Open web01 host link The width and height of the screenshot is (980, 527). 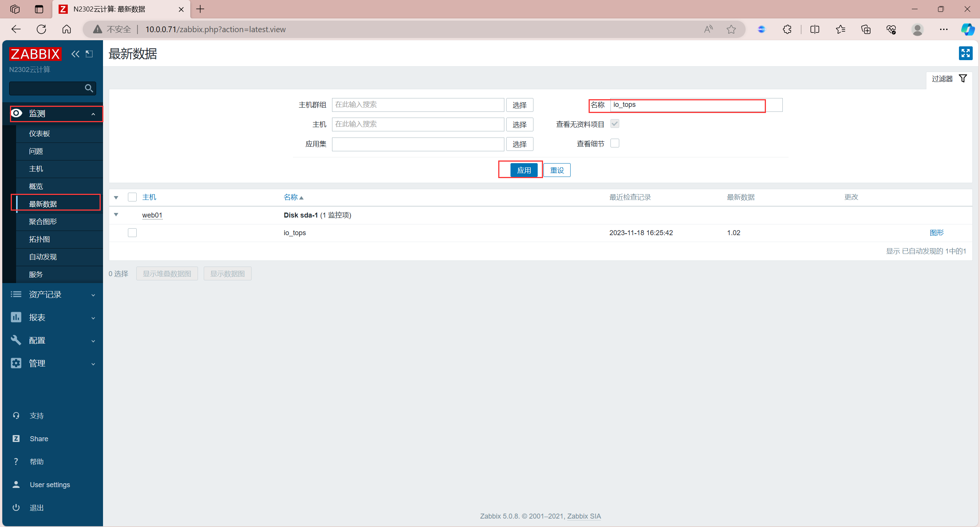click(152, 215)
